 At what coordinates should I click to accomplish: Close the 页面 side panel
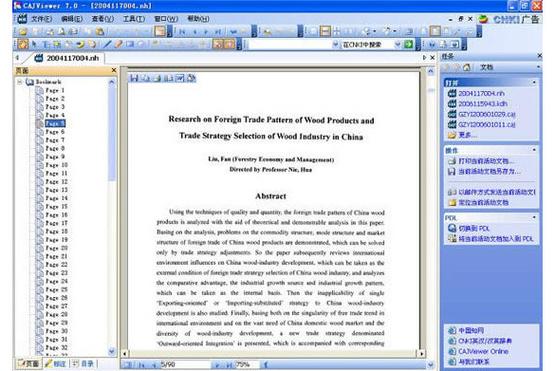[114, 70]
